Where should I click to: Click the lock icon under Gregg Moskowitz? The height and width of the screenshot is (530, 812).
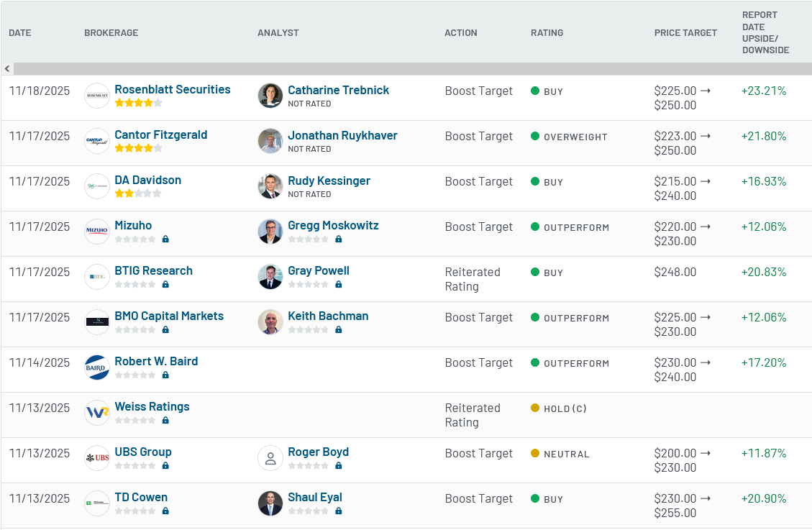(x=339, y=239)
